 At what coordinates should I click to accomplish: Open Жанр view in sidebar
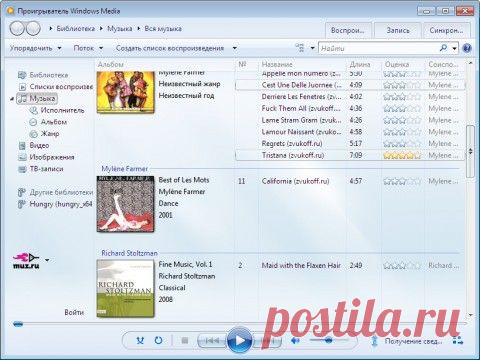[50, 134]
